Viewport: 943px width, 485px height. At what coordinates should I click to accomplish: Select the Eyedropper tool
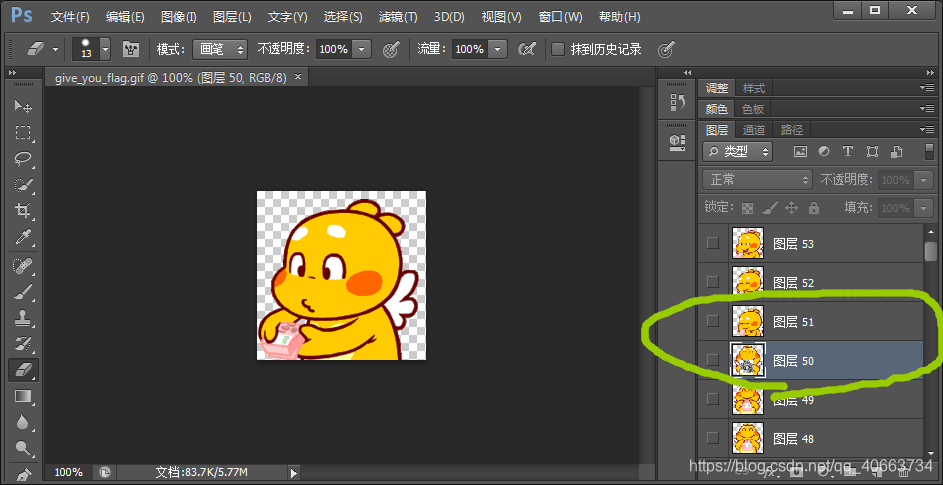23,236
